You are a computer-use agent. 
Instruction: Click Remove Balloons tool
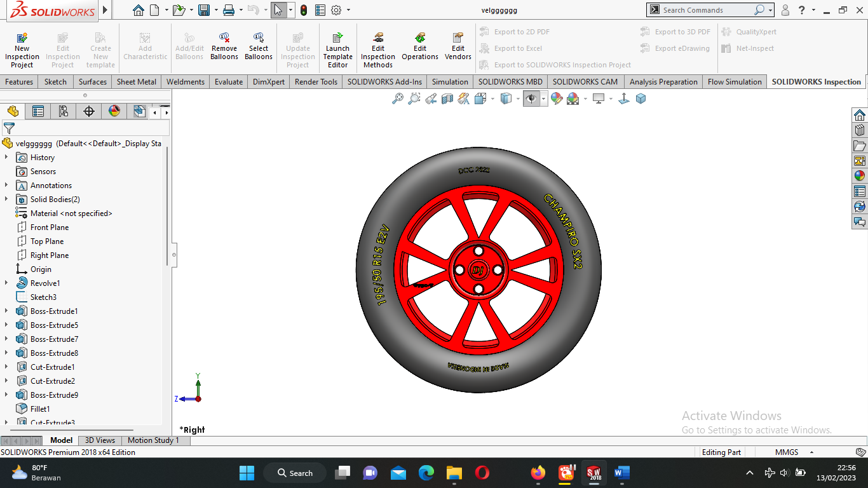pos(224,46)
